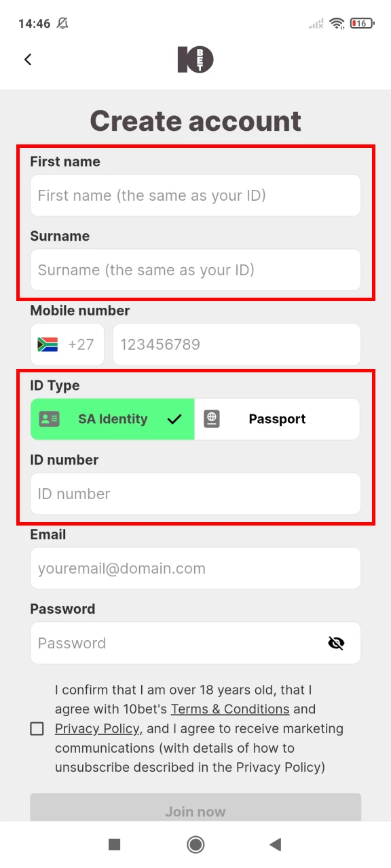Check the age confirmation checkbox
The image size is (391, 868).
pos(37,728)
